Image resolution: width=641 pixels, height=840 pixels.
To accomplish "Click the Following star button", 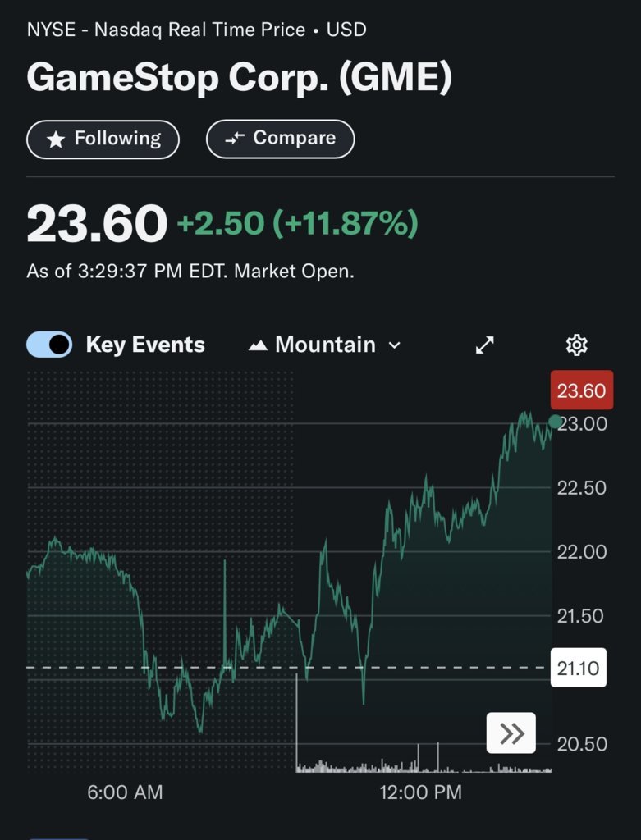I will (x=103, y=139).
